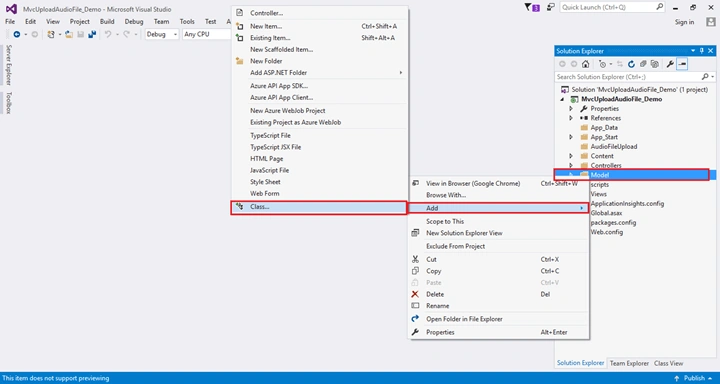Open the Project menu
720x384 pixels.
(80, 22)
